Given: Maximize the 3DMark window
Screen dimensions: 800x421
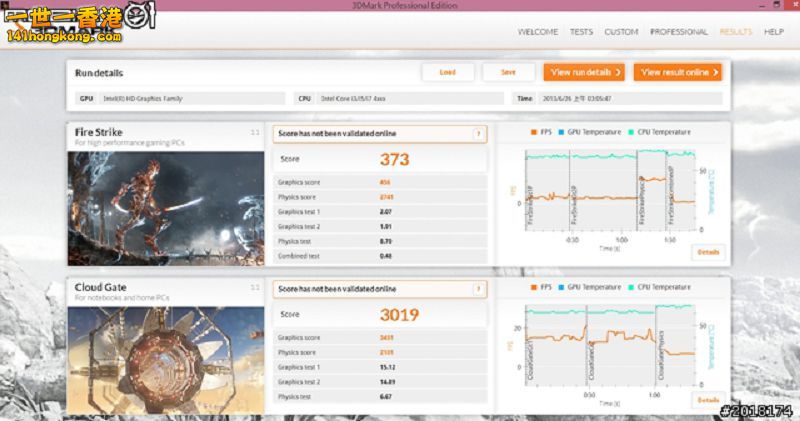Looking at the screenshot, I should [777, 5].
